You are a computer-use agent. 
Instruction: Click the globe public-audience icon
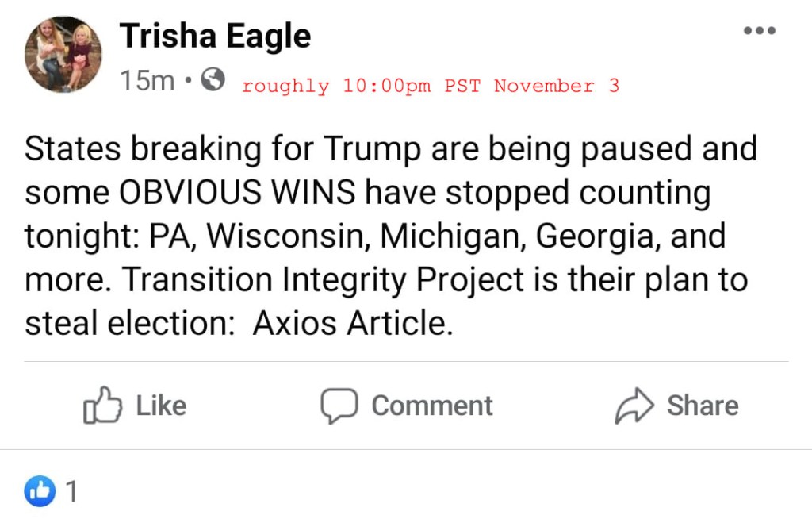tap(213, 79)
